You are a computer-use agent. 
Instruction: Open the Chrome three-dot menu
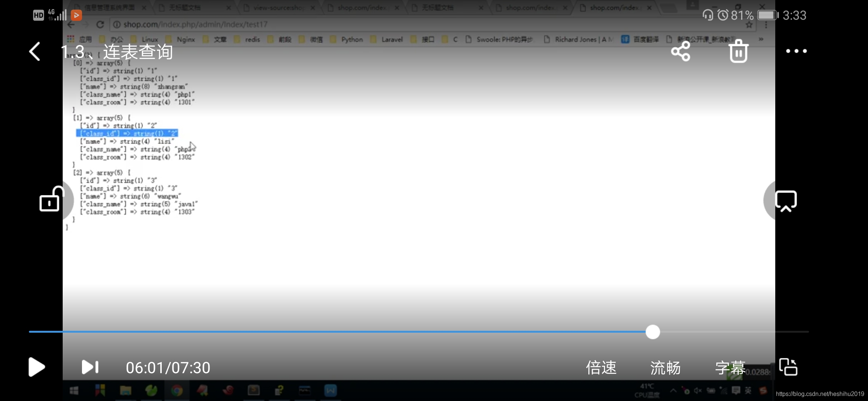click(x=766, y=25)
